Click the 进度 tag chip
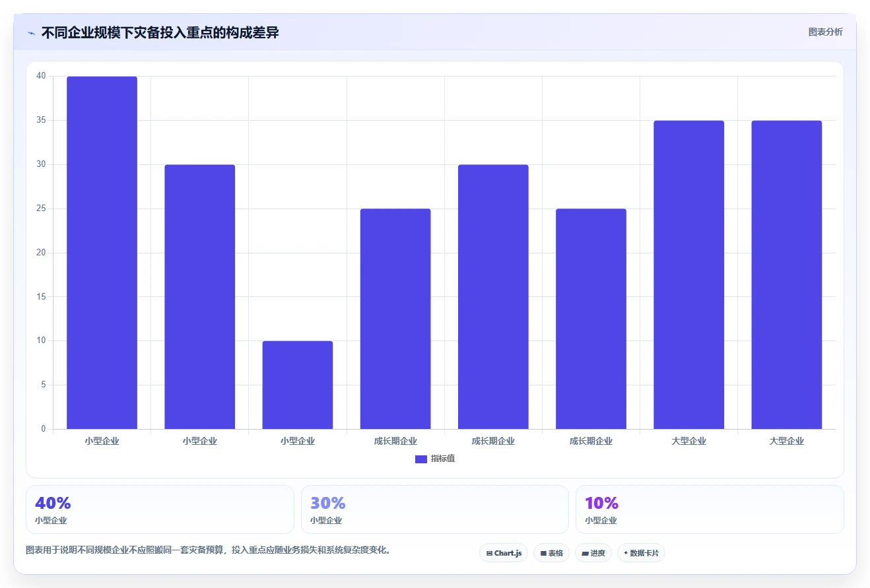The width and height of the screenshot is (870, 588). click(593, 553)
